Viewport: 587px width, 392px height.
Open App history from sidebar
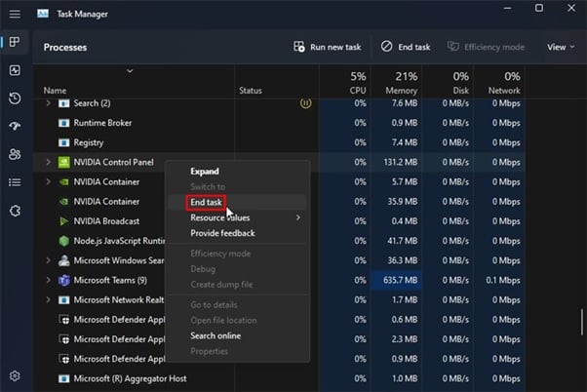pyautogui.click(x=15, y=98)
